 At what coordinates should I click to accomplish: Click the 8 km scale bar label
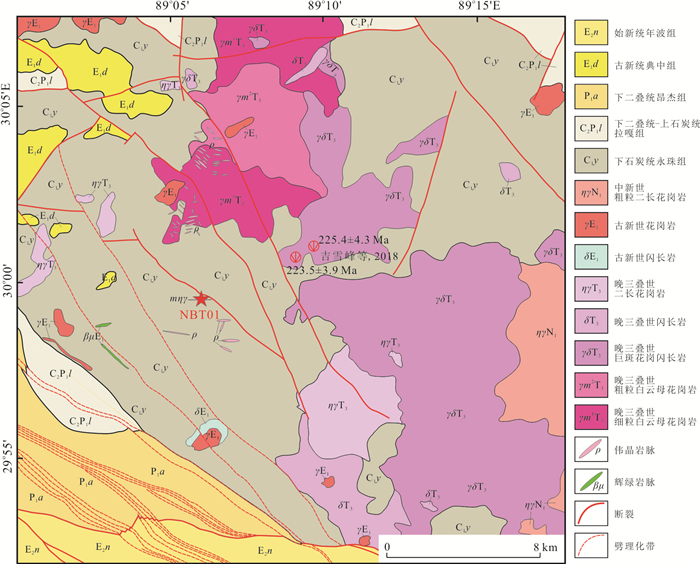click(546, 547)
